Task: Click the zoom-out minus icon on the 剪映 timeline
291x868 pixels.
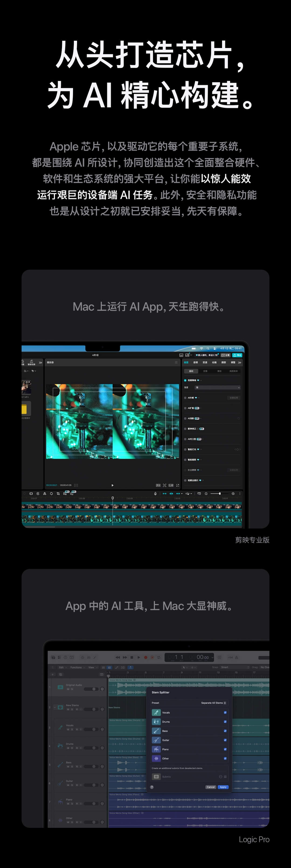Action: 206,493
